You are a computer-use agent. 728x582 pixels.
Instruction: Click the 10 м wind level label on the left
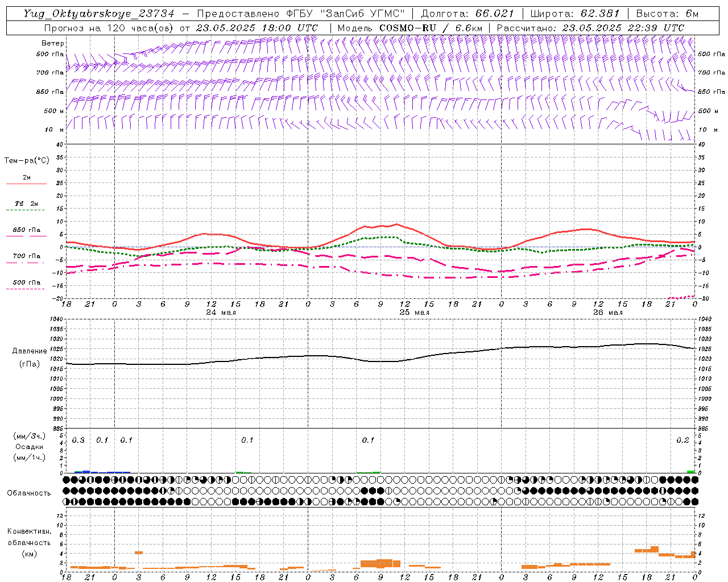click(54, 130)
